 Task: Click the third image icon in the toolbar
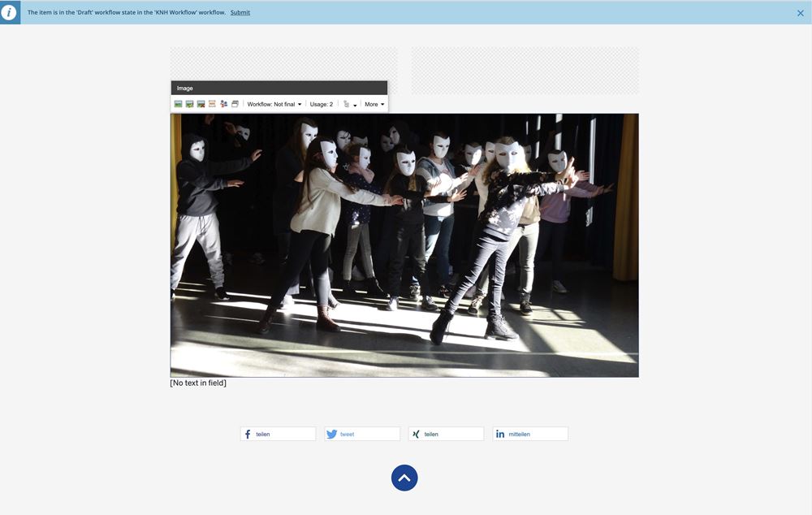[201, 104]
